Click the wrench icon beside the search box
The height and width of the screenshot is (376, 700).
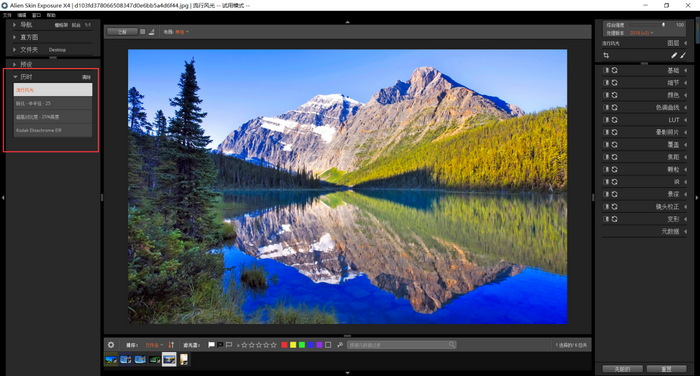pyautogui.click(x=340, y=345)
